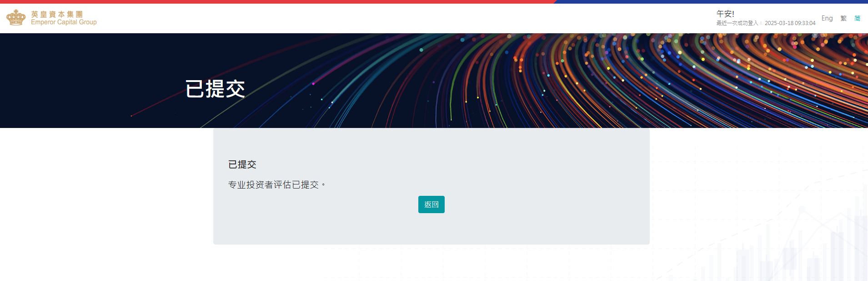
Task: Select the 简 Simplified Chinese option
Action: [x=857, y=18]
